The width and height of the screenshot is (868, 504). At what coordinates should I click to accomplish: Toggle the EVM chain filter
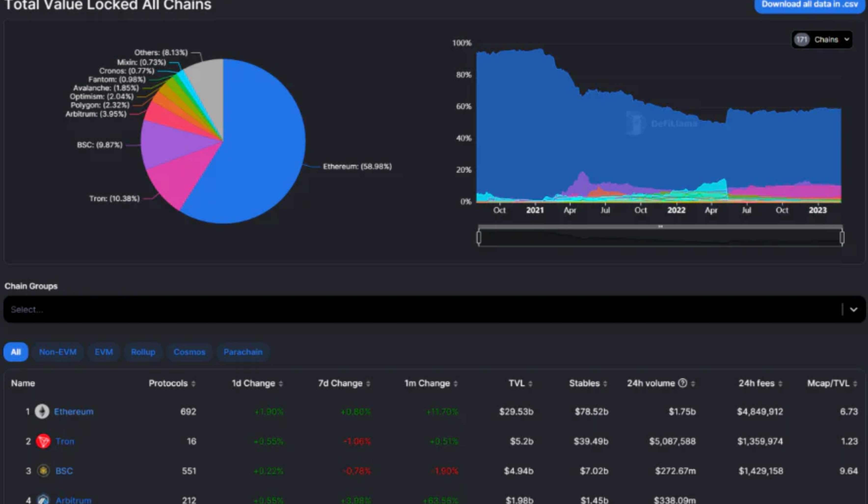(104, 352)
